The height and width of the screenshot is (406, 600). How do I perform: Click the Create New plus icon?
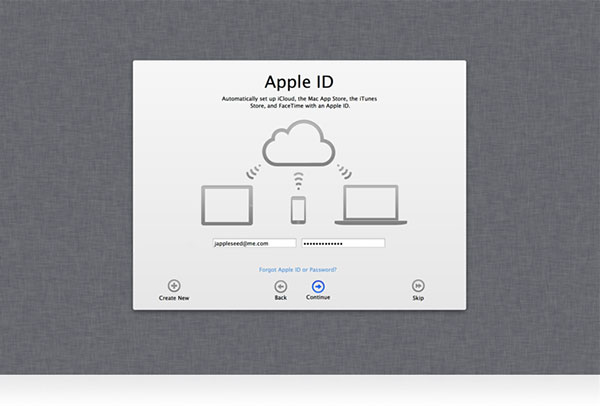(174, 286)
